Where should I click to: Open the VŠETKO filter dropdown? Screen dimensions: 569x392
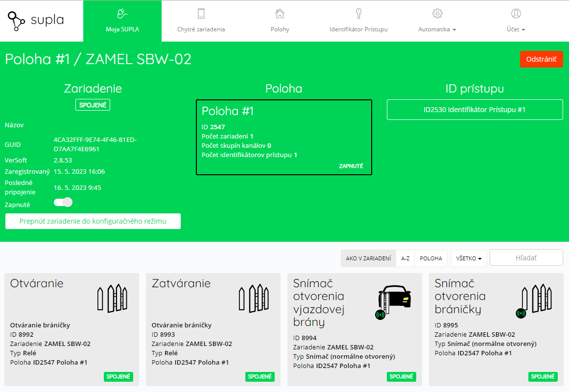point(469,258)
